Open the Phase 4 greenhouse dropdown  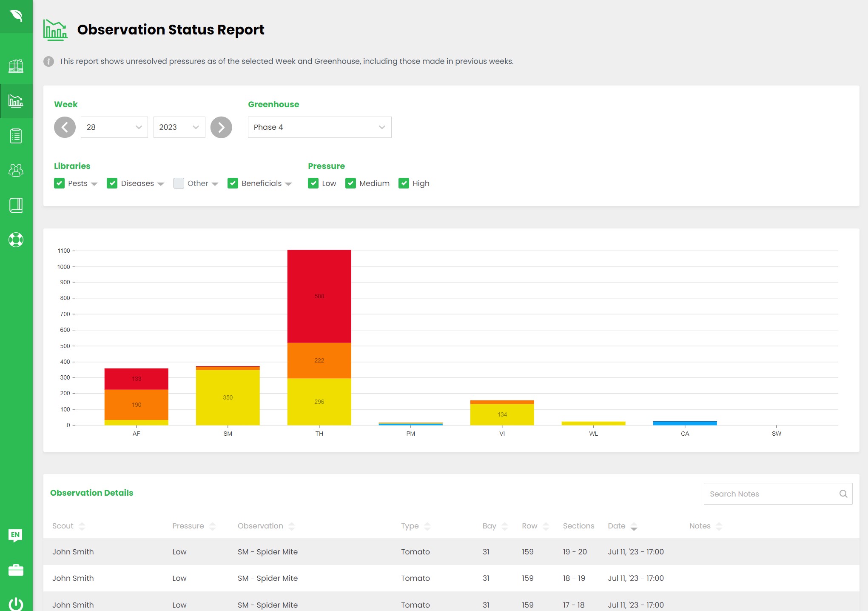point(319,127)
